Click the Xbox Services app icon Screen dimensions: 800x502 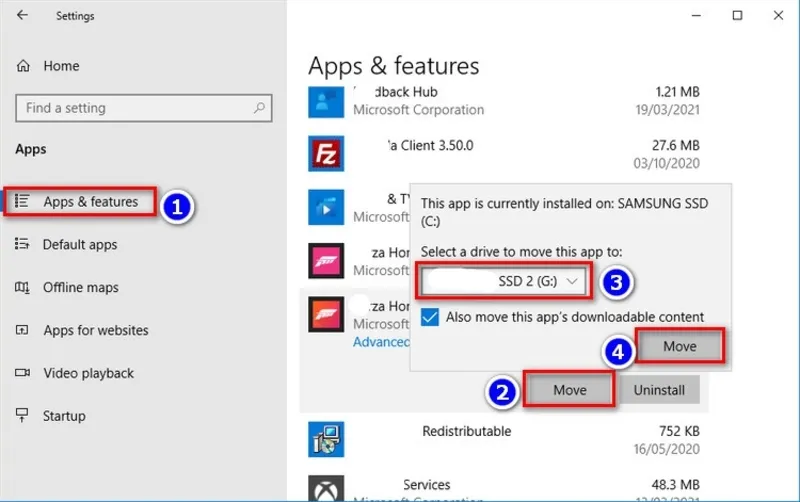tap(327, 487)
